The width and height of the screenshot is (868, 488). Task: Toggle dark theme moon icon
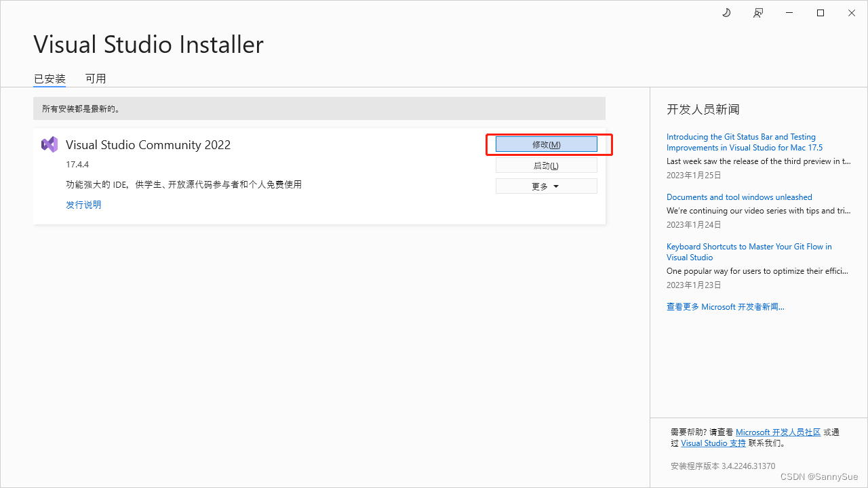tap(726, 13)
